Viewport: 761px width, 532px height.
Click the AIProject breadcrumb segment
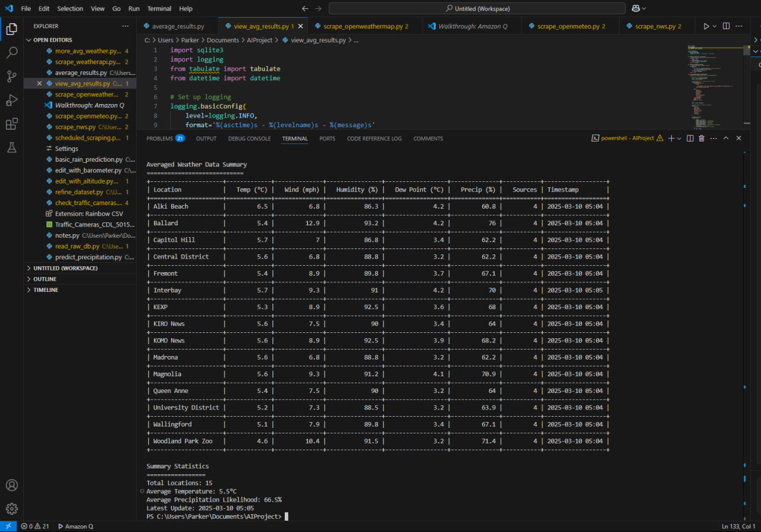click(x=259, y=40)
